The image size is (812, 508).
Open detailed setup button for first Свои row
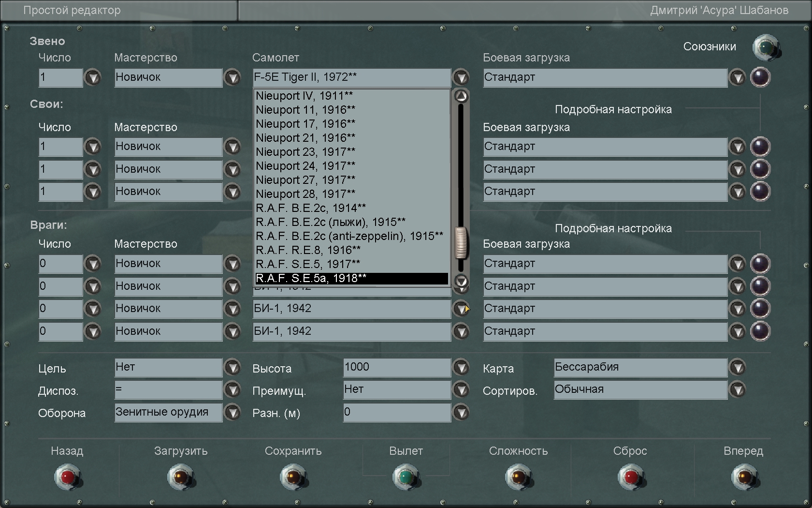pos(760,147)
